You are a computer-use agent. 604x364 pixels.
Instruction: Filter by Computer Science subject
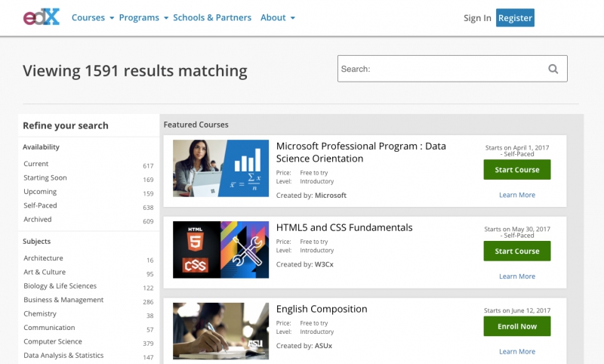54,341
